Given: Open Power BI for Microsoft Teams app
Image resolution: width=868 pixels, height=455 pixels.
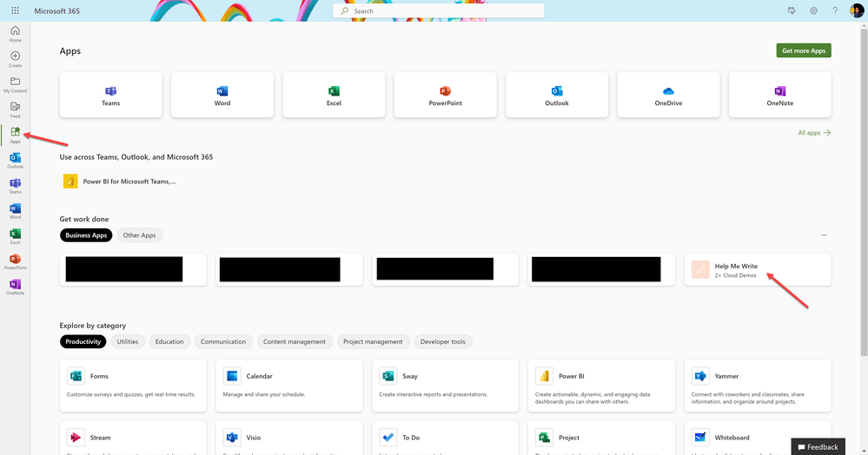Looking at the screenshot, I should point(120,181).
